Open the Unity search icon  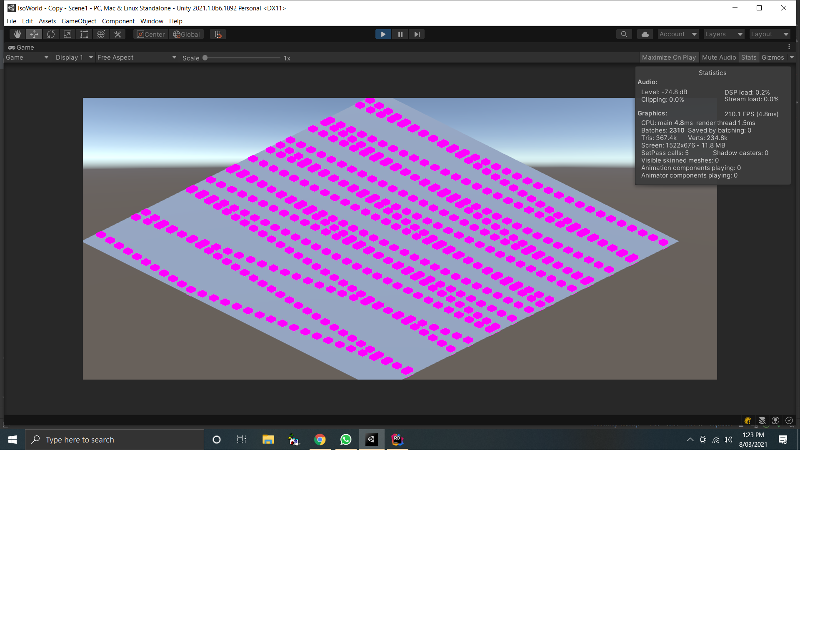(x=624, y=34)
